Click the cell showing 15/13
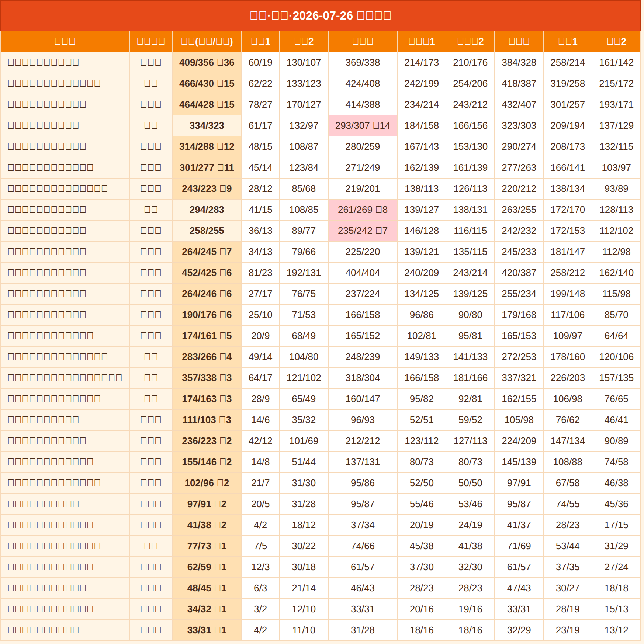Viewport: 644px width, 644px height. point(616,609)
